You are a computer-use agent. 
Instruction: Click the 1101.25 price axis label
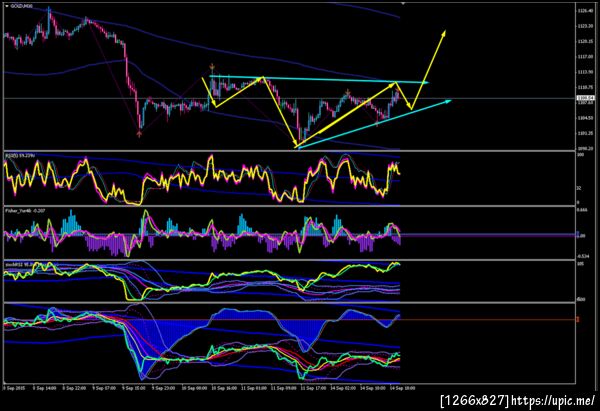(x=585, y=133)
